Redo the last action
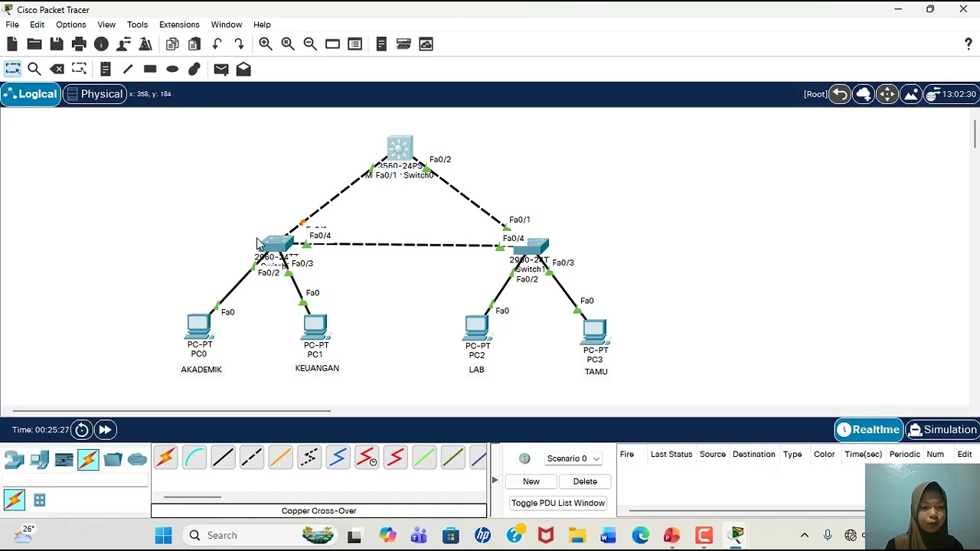The width and height of the screenshot is (980, 551). 239,44
